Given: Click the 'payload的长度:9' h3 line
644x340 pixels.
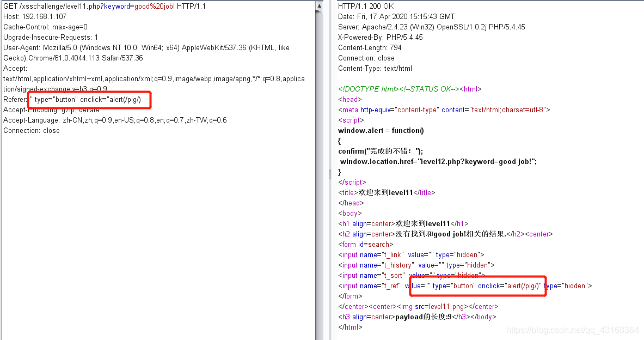Looking at the screenshot, I should 418,317.
